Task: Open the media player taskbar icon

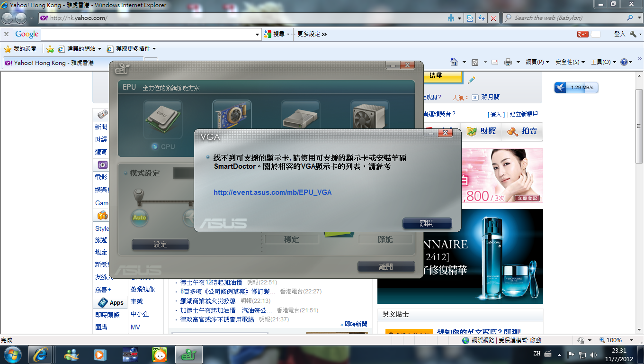Action: tap(100, 355)
